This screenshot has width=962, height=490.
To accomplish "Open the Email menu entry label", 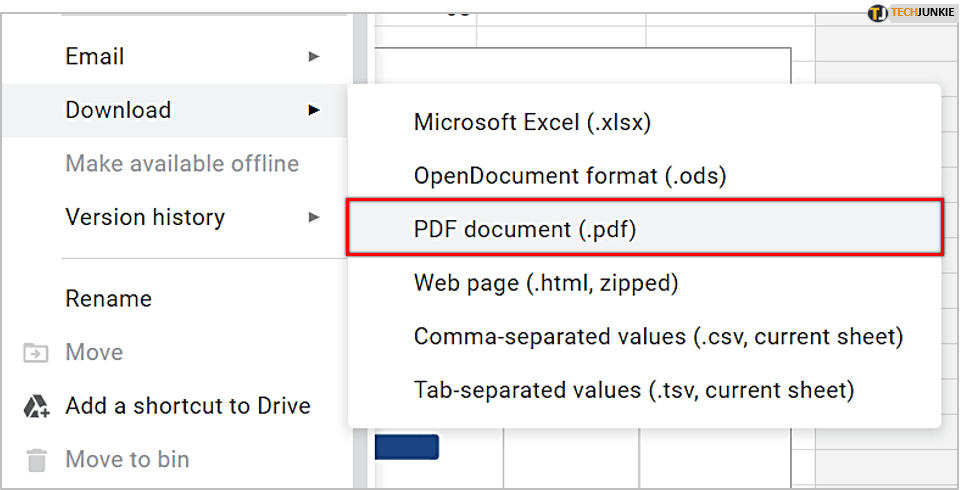I will pos(95,57).
